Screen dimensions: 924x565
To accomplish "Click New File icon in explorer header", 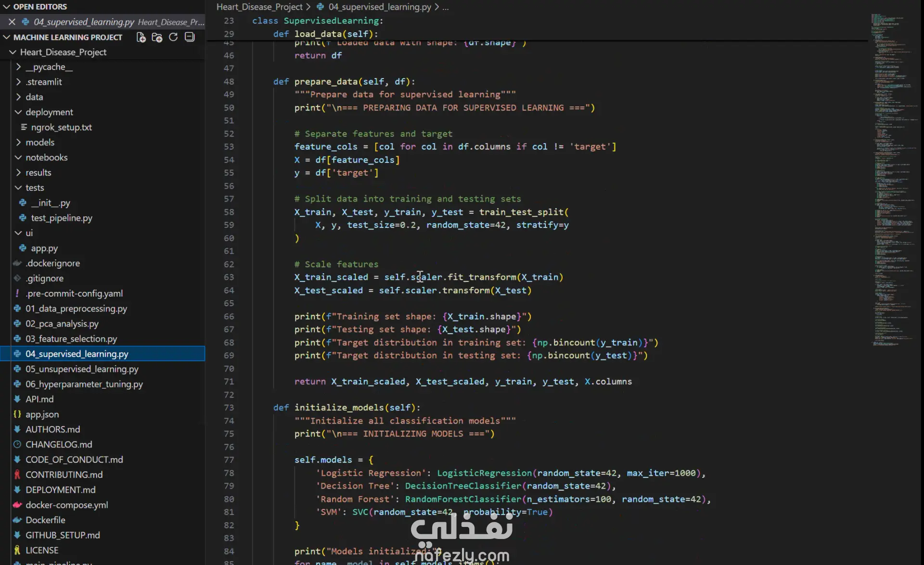I will [141, 37].
